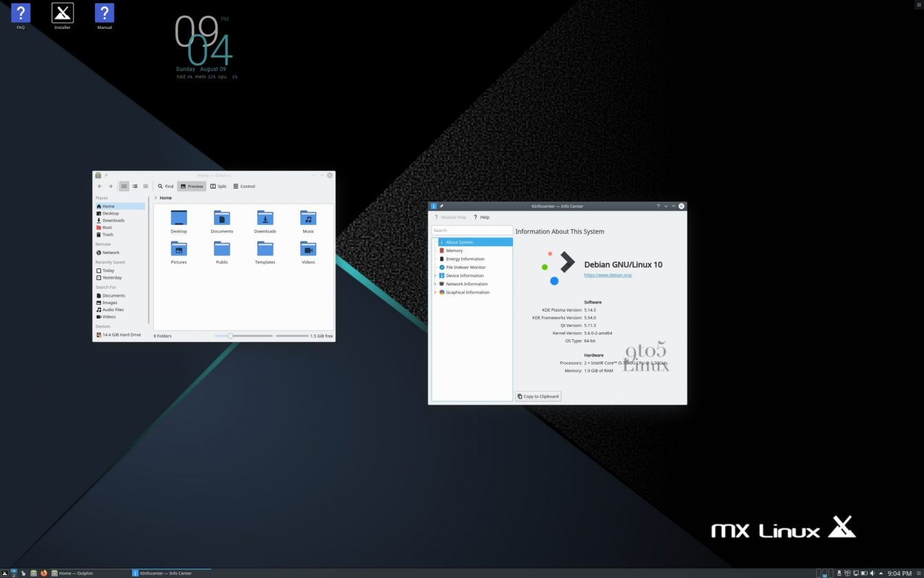Open the Installer icon on the desktop

62,12
